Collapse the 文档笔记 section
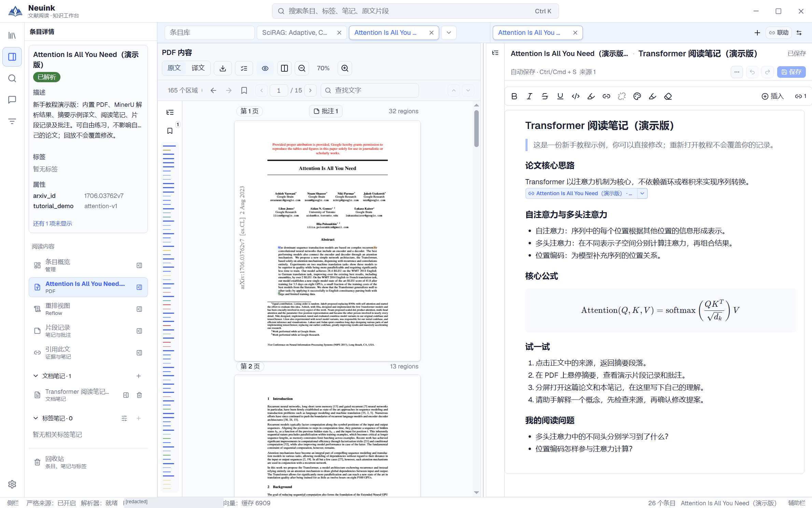Image resolution: width=812 pixels, height=508 pixels. coord(36,376)
